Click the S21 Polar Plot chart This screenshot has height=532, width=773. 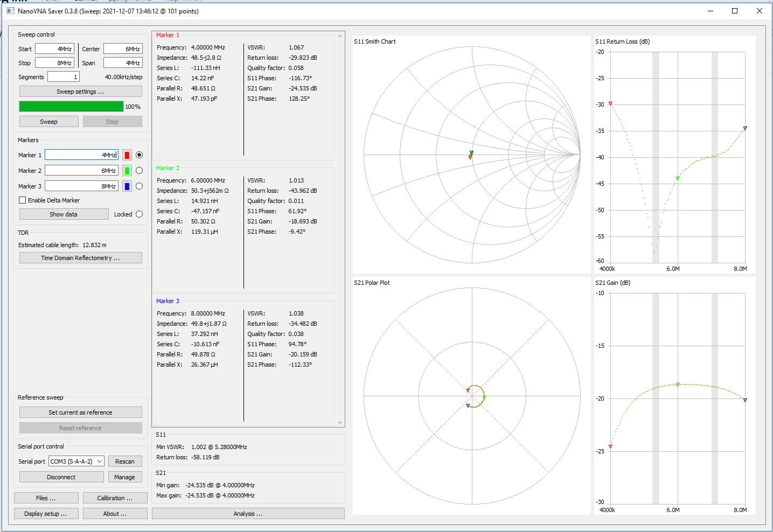coord(472,396)
